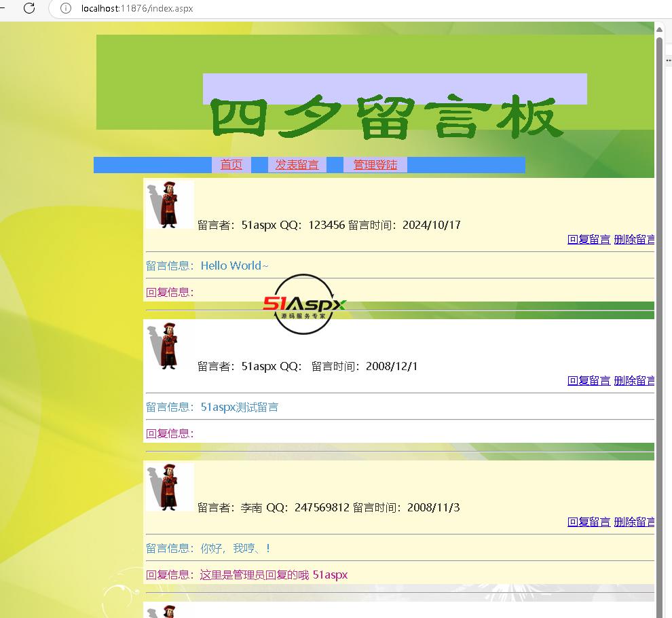The height and width of the screenshot is (618, 672).
Task: Click 回复留言 for the 2024/10/17 message
Action: pyautogui.click(x=589, y=239)
